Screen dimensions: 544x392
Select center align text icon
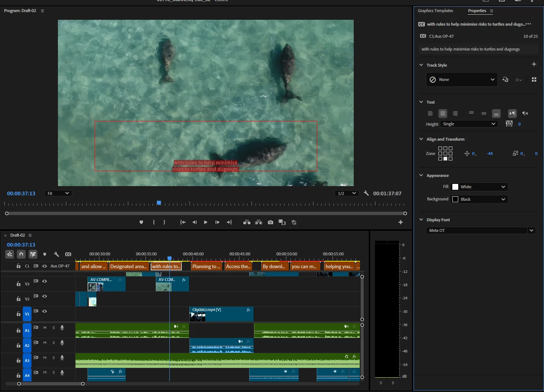(x=443, y=114)
